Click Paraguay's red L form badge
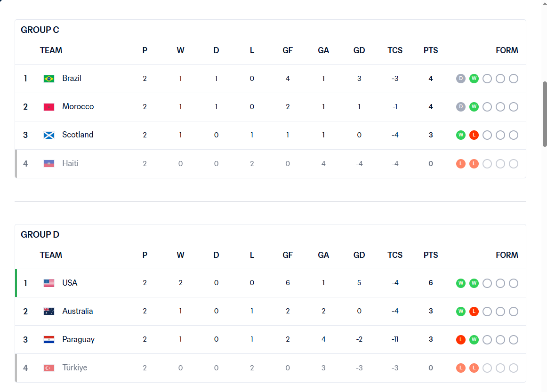Screen dimensions: 547x392 click(461, 339)
